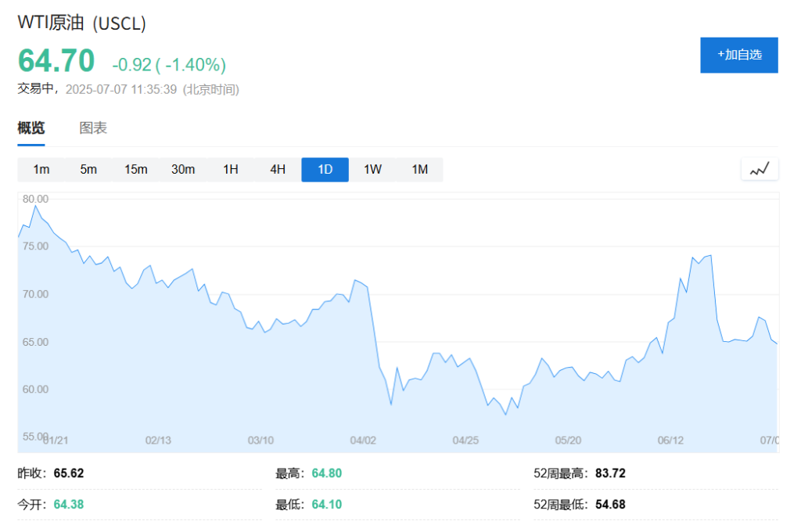Switch to the 概览 tab
The height and width of the screenshot is (532, 801).
(x=31, y=128)
